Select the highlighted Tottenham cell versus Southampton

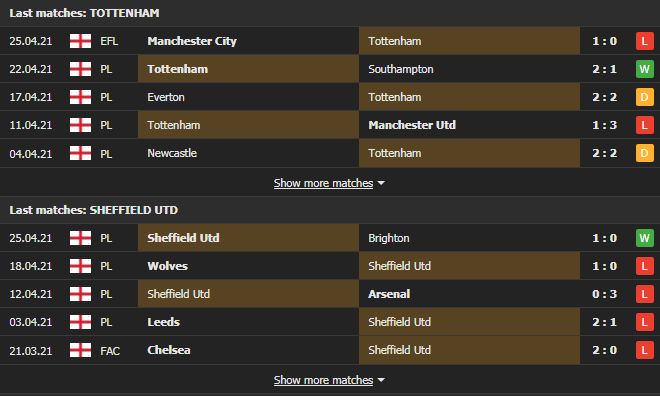tap(248, 69)
